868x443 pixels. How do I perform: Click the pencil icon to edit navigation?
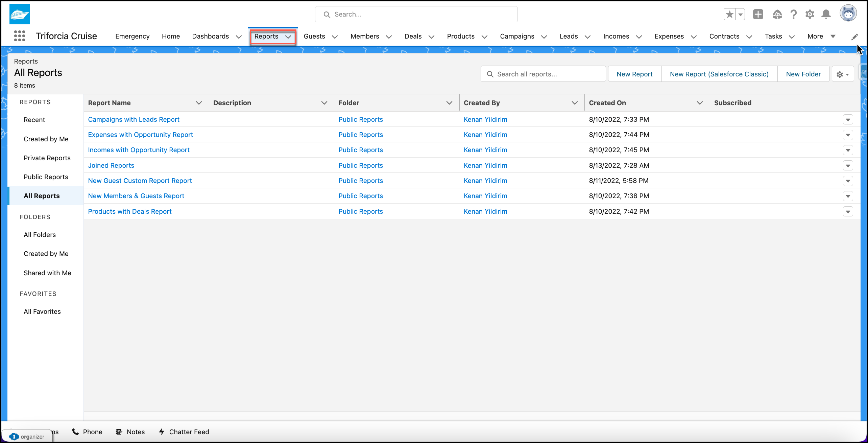point(854,37)
